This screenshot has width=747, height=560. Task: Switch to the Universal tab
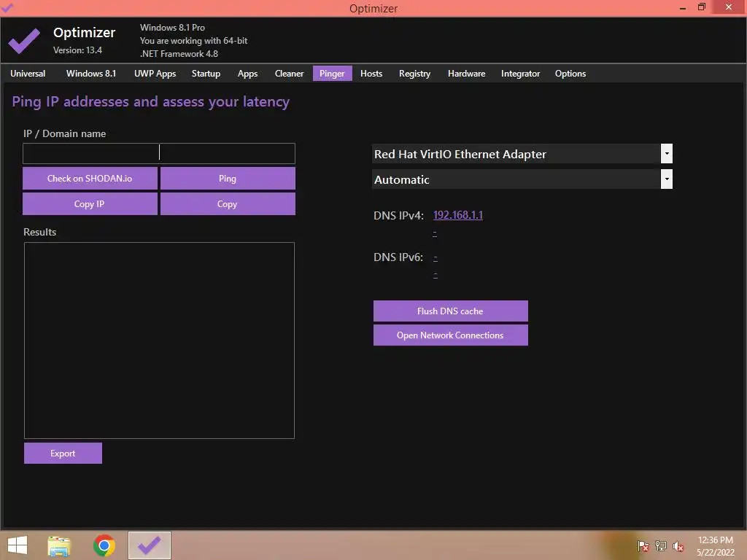[28, 74]
